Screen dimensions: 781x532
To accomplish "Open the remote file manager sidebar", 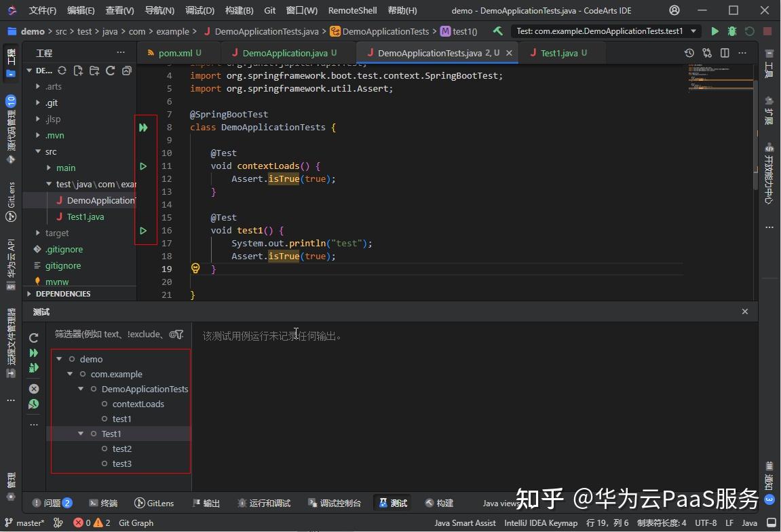I will [x=11, y=343].
